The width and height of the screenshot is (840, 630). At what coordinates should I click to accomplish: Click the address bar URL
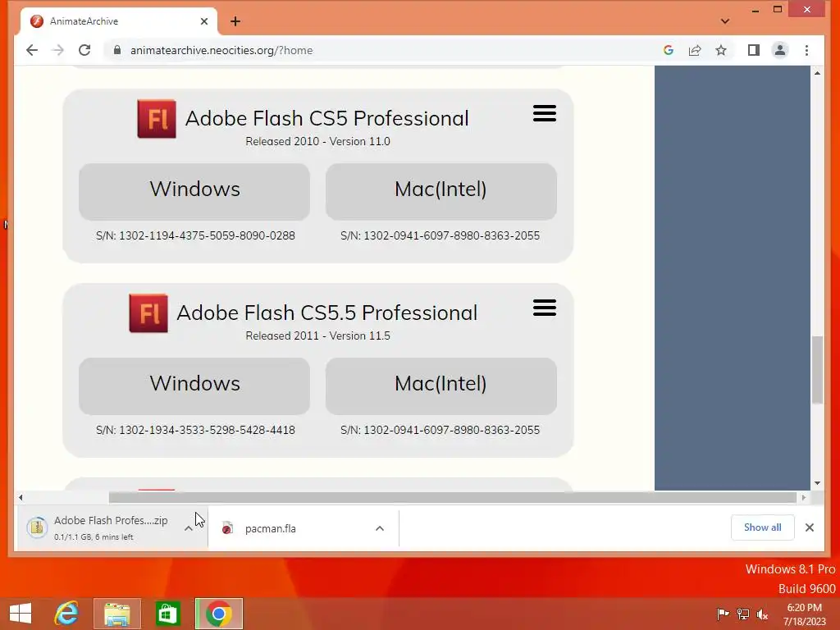click(221, 50)
